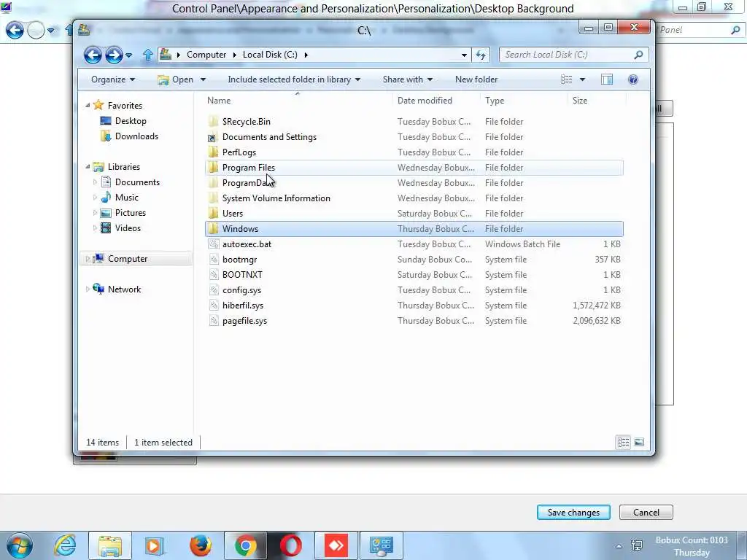
Task: Select Network in navigation pane
Action: (x=124, y=289)
